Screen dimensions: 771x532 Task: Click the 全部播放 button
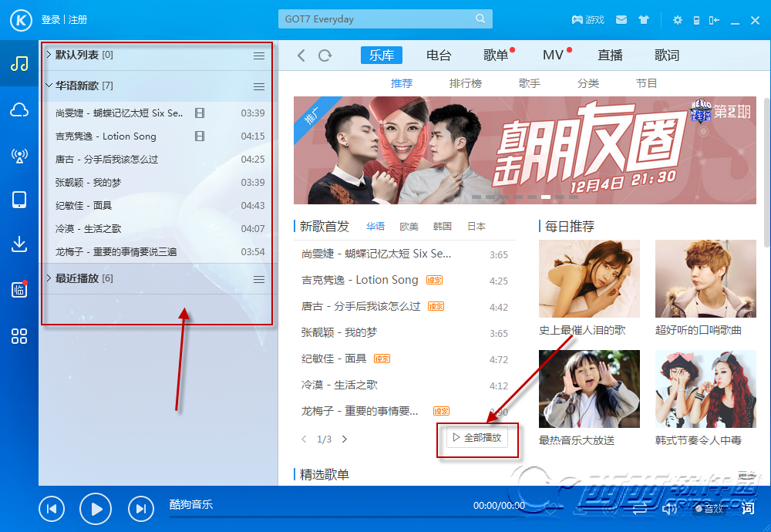477,438
